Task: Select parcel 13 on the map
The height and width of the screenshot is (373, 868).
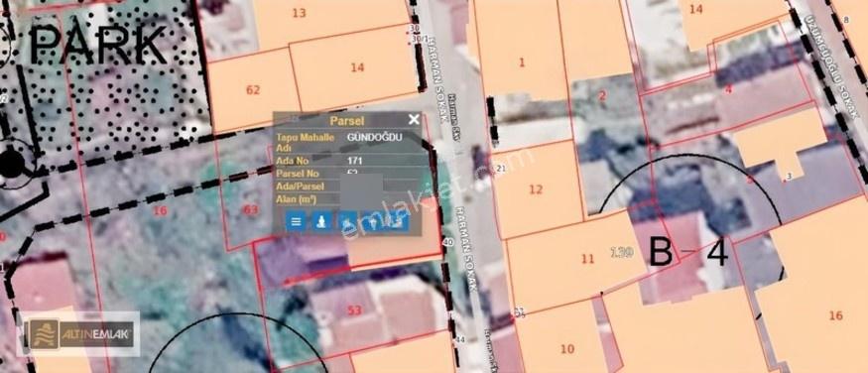Action: click(299, 13)
